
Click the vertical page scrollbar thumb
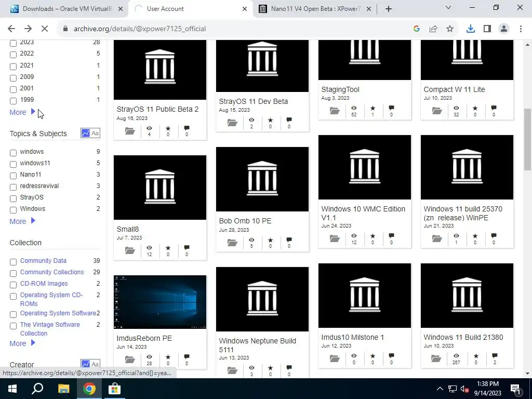tap(527, 139)
